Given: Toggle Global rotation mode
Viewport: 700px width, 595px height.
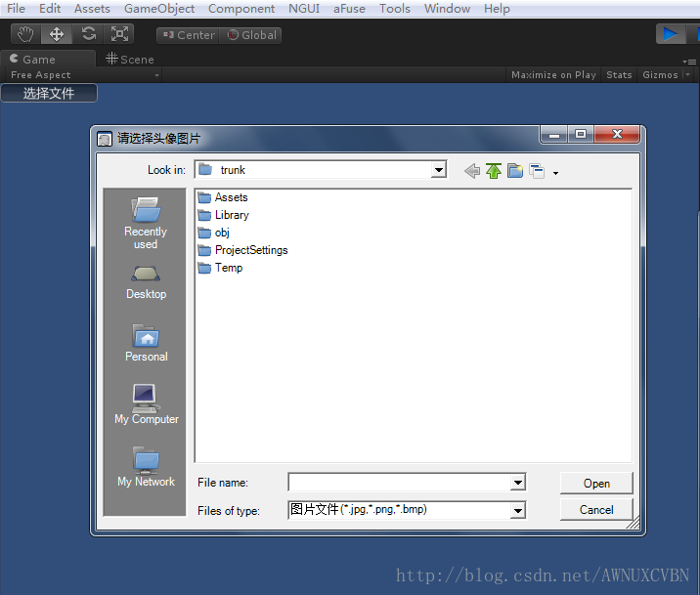Looking at the screenshot, I should click(x=250, y=35).
